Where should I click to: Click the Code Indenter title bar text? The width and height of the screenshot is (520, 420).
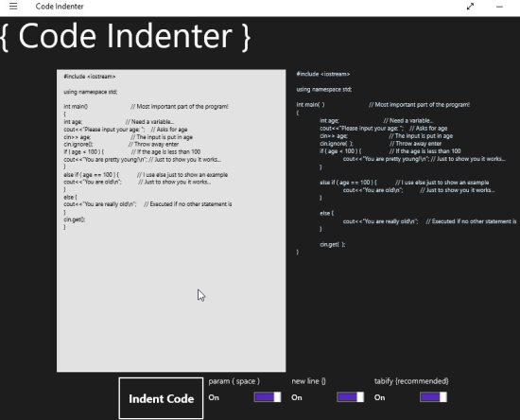click(60, 7)
